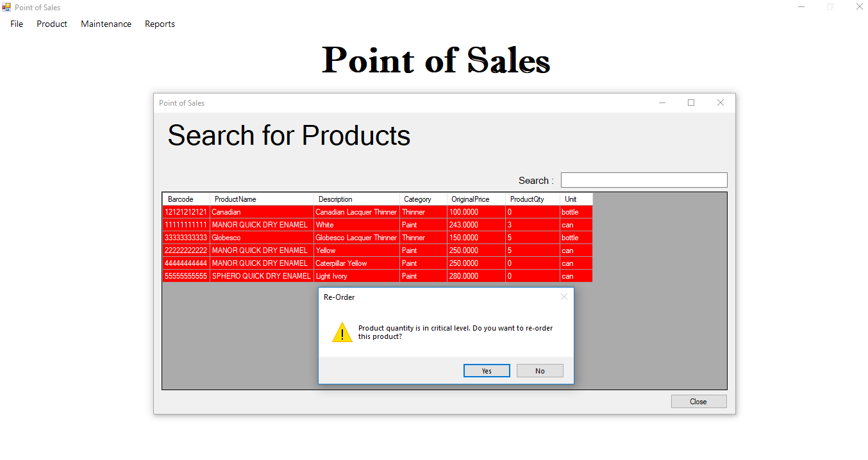Click the OriginalPrice column header
The height and width of the screenshot is (460, 868).
(x=470, y=199)
